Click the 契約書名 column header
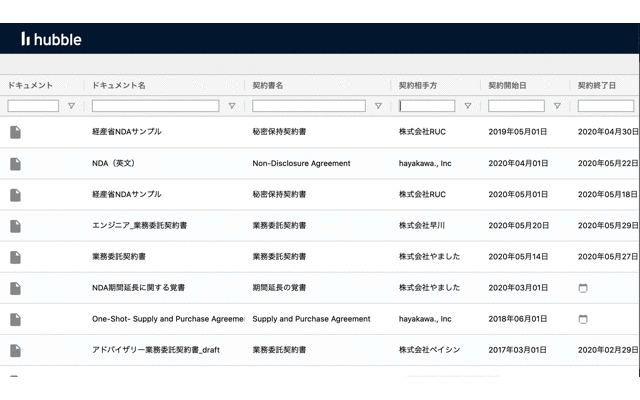The height and width of the screenshot is (400, 640). pos(267,85)
